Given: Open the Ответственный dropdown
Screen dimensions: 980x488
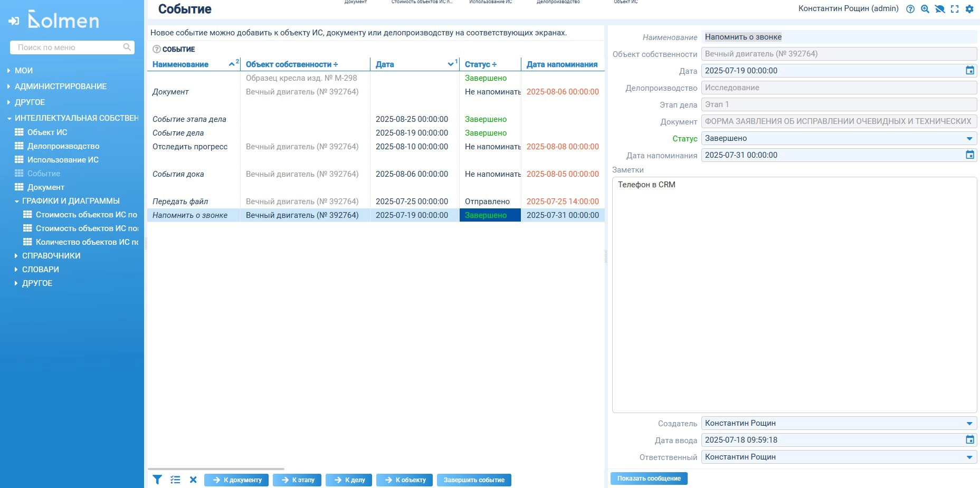Looking at the screenshot, I should click(969, 457).
